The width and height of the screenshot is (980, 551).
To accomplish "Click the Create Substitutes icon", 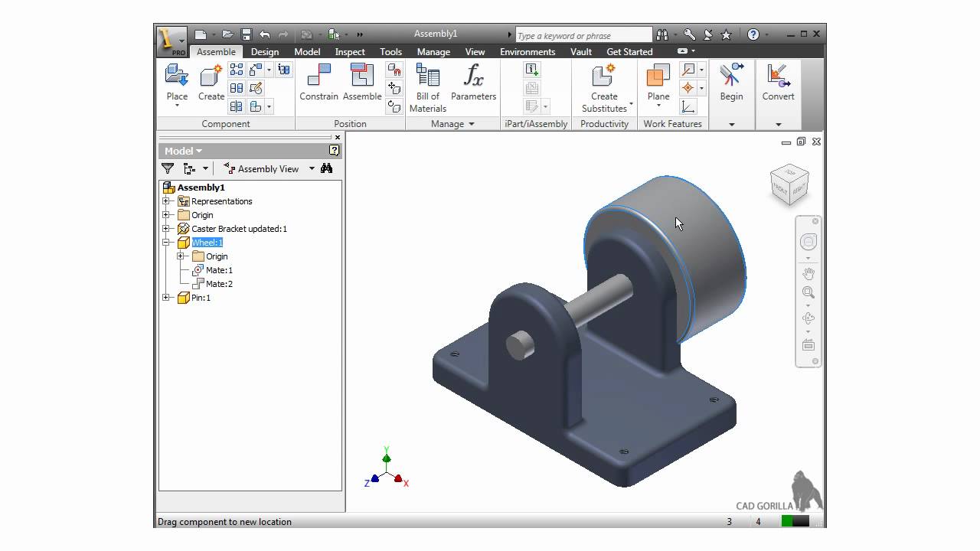I will click(604, 76).
